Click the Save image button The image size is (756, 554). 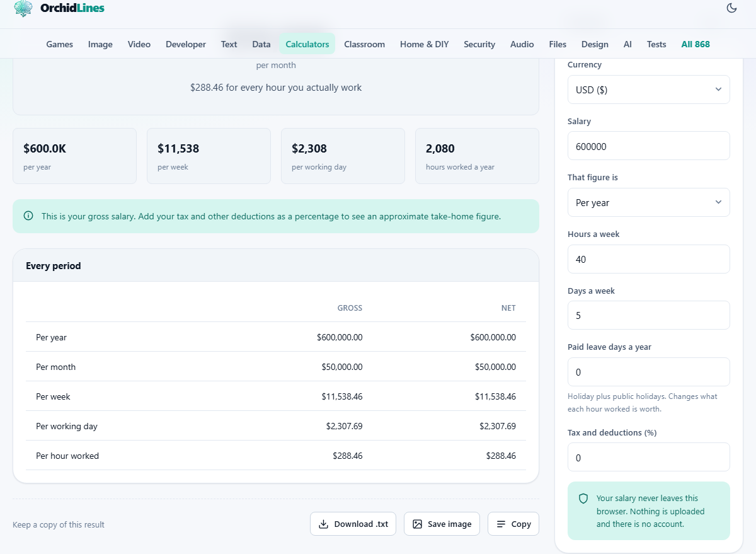pos(442,524)
